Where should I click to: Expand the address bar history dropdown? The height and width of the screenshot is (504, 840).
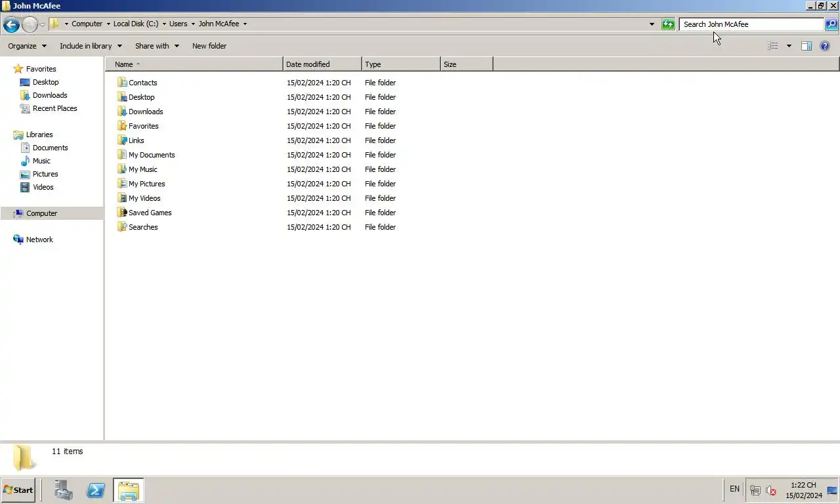click(652, 24)
